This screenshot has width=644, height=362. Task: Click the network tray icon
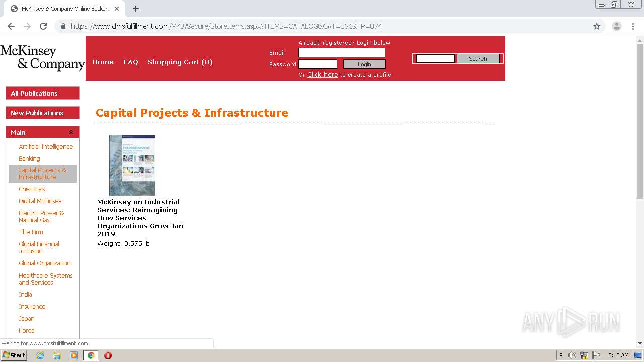[584, 355]
